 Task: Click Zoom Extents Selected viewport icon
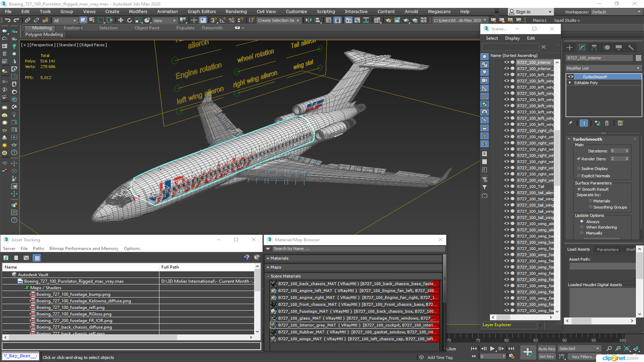(627, 349)
